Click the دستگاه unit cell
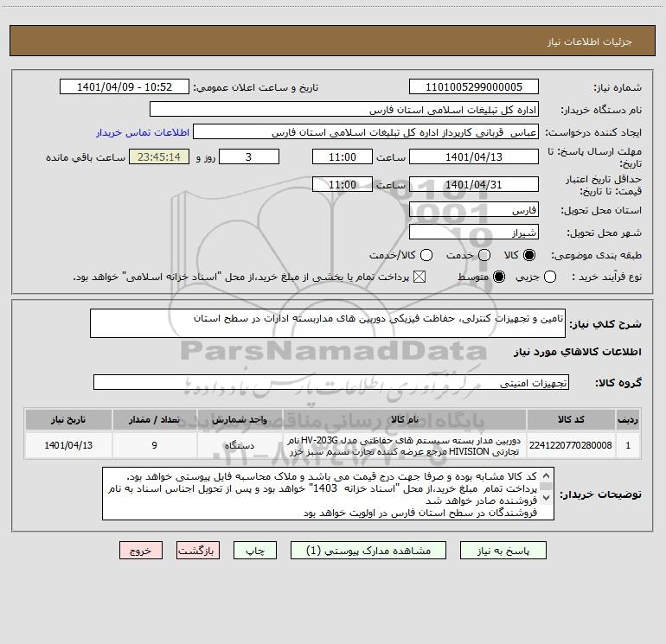This screenshot has height=644, width=666. pos(240,445)
